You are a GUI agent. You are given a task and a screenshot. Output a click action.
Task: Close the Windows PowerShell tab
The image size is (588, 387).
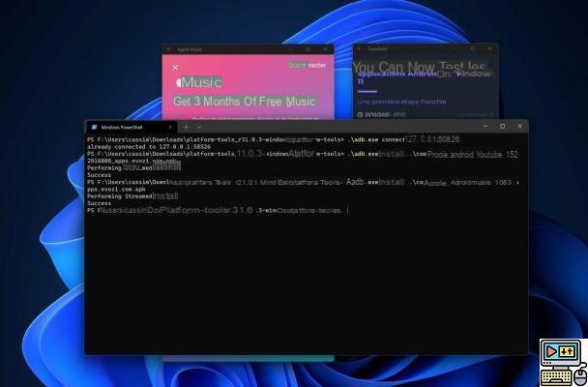[170, 127]
